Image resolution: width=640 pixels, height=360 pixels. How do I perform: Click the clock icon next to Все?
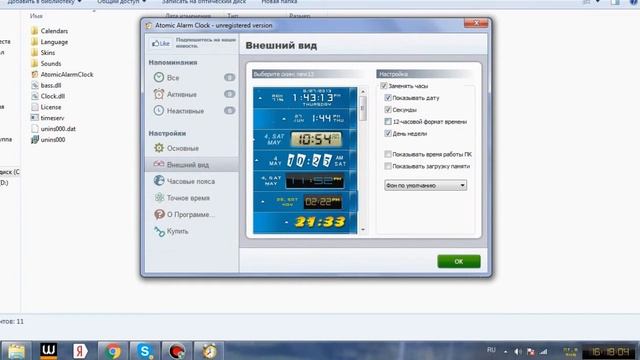tap(159, 77)
